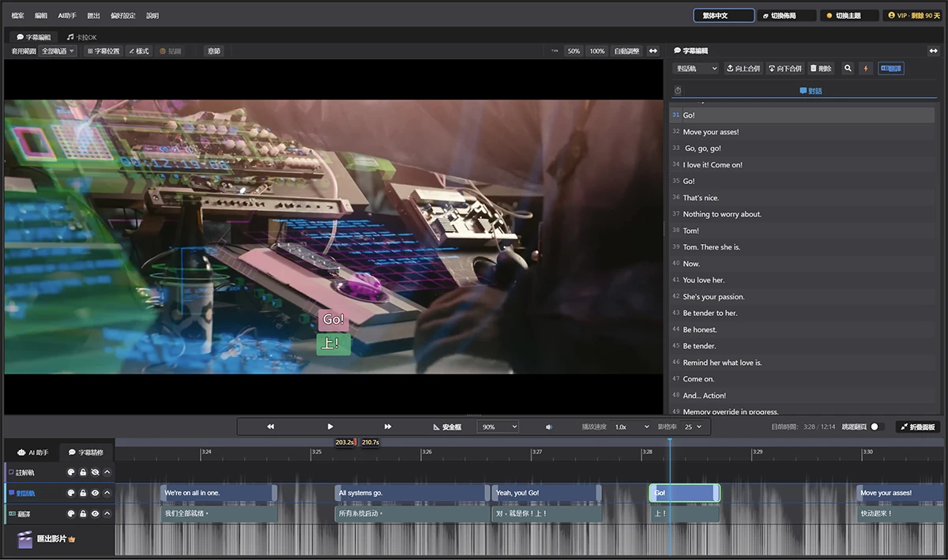Click the style palette icon on 翻譯 track
Screen dimensions: 948x560
pyautogui.click(x=70, y=514)
